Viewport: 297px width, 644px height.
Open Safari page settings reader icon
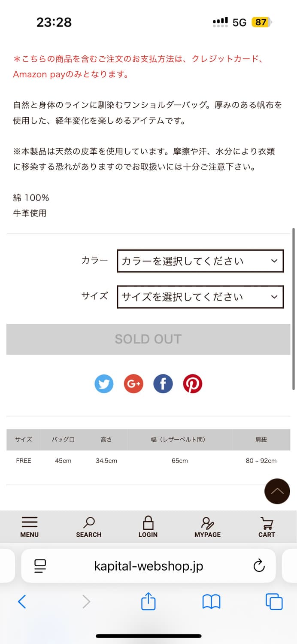(40, 566)
